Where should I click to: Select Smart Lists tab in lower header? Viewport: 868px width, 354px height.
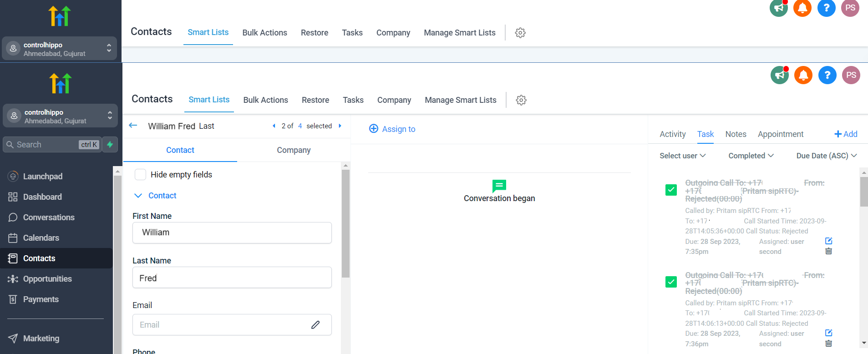(209, 100)
